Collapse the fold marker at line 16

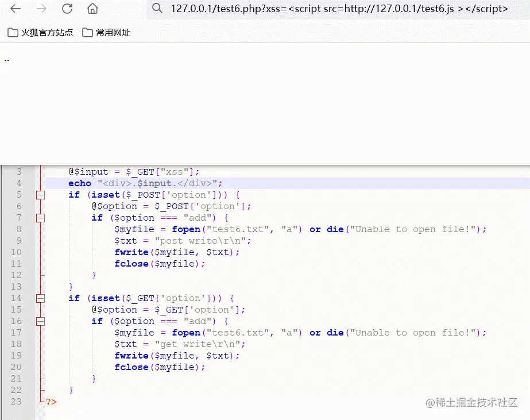tap(41, 321)
